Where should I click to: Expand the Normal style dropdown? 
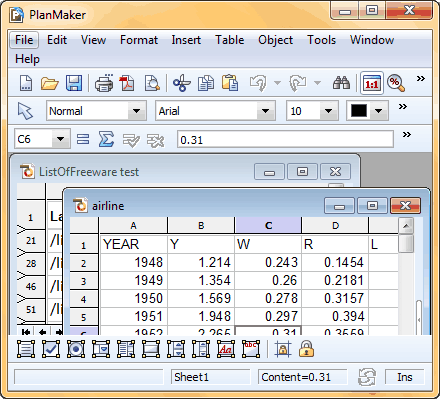pyautogui.click(x=137, y=111)
